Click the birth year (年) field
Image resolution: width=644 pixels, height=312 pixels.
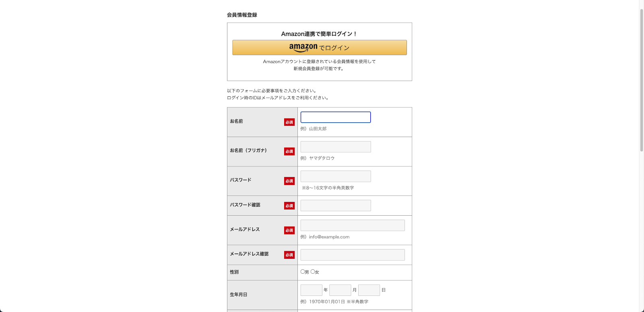coord(312,290)
